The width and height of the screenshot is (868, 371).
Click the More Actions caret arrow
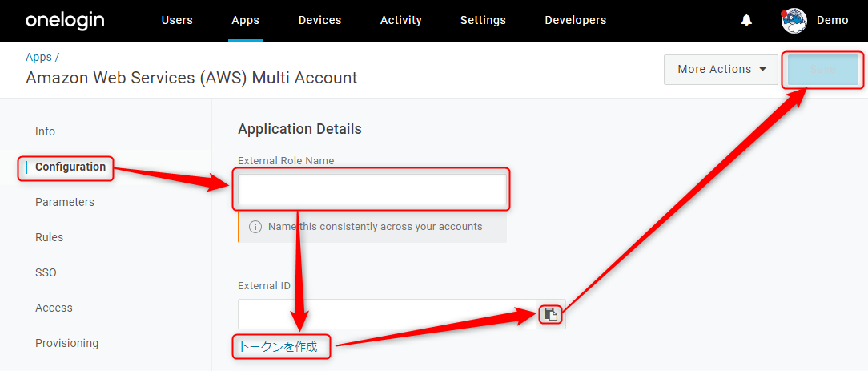point(762,69)
